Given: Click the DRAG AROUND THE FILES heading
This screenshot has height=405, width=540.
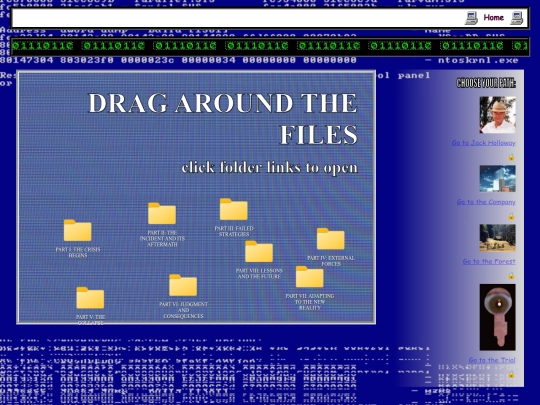Looking at the screenshot, I should 223,118.
